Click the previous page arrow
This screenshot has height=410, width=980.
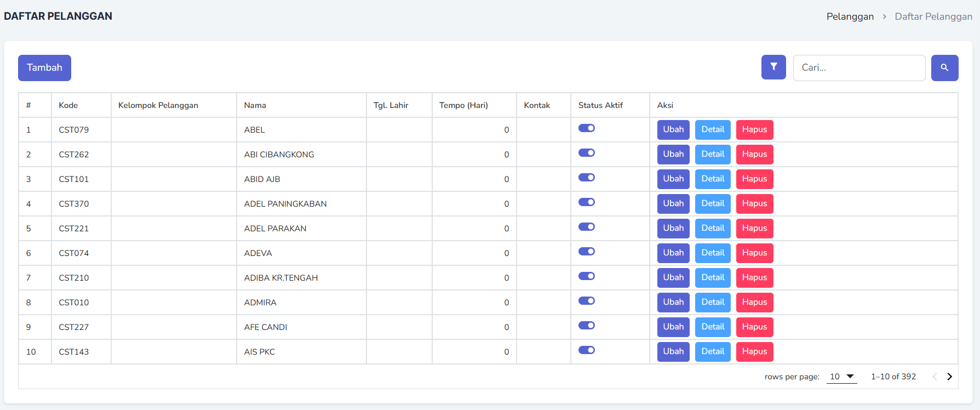(x=935, y=377)
